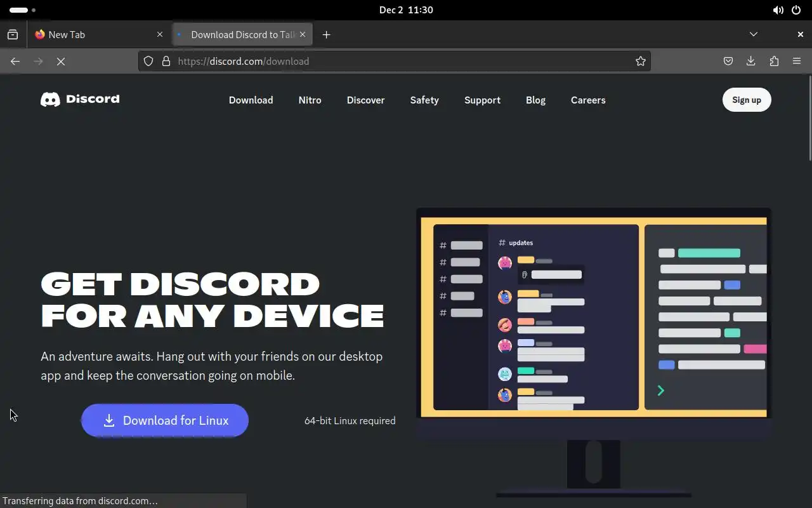The width and height of the screenshot is (812, 508).
Task: Click the Sign up button
Action: (x=747, y=100)
